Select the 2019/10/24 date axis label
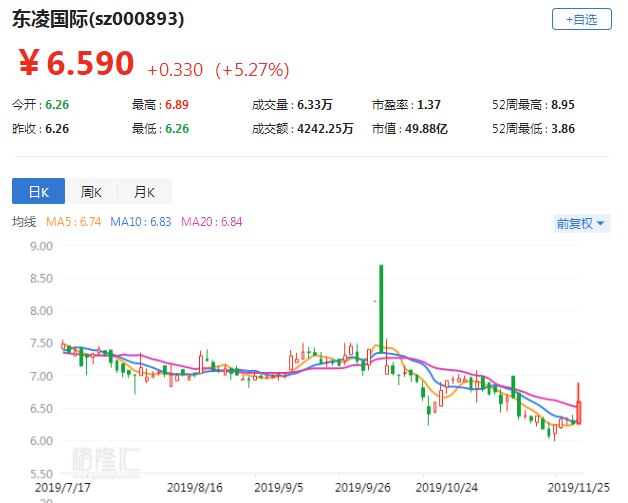Viewport: 628px width, 503px height. tap(447, 487)
